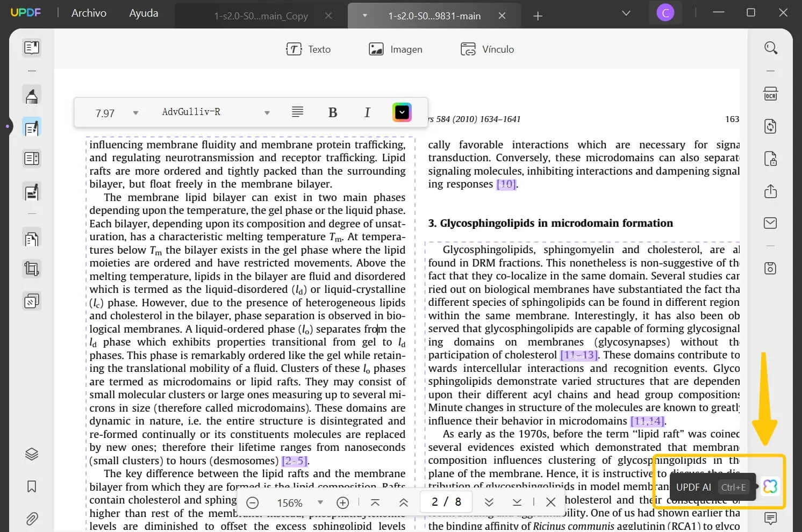Screen dimensions: 802x532
Task: Open the Convert PDF tool icon
Action: [32, 238]
